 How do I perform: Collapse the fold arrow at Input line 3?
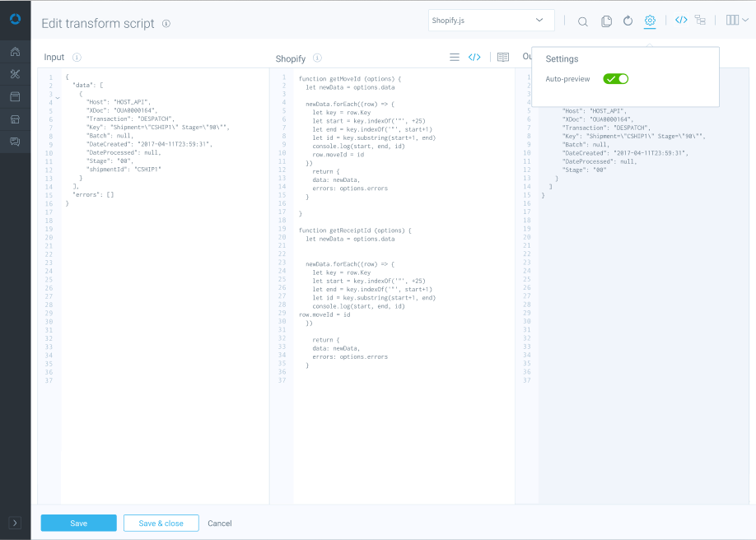pos(57,97)
